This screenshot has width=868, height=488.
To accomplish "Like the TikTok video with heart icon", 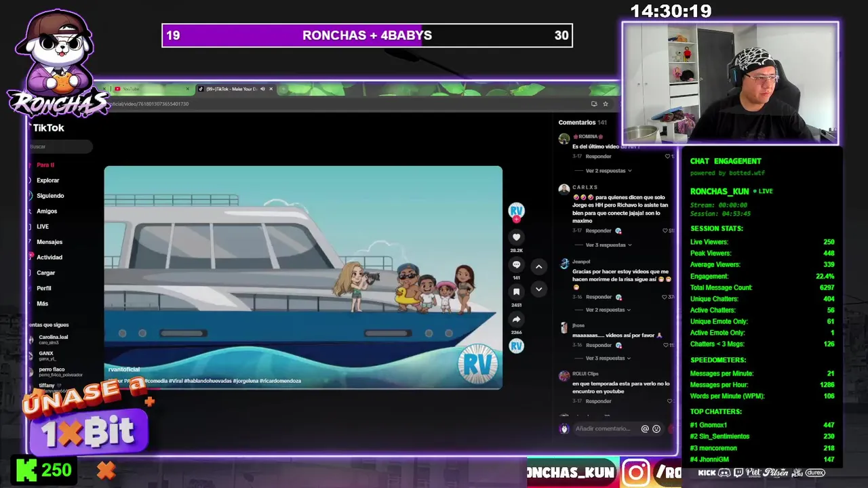I will tap(516, 237).
